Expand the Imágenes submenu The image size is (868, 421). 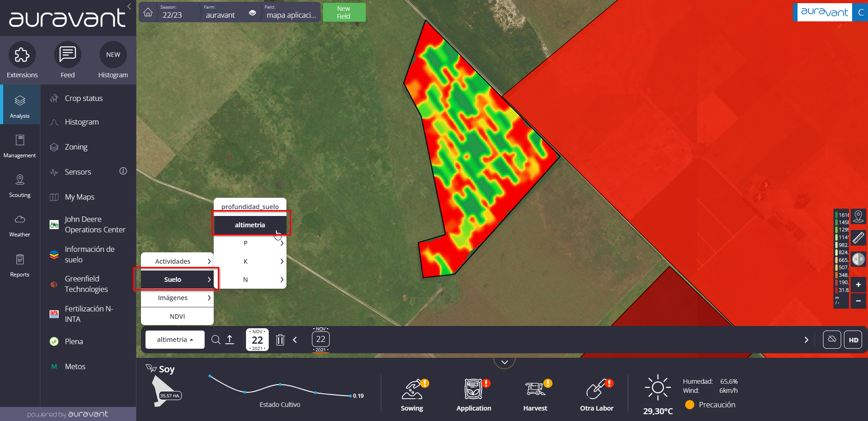tap(177, 298)
